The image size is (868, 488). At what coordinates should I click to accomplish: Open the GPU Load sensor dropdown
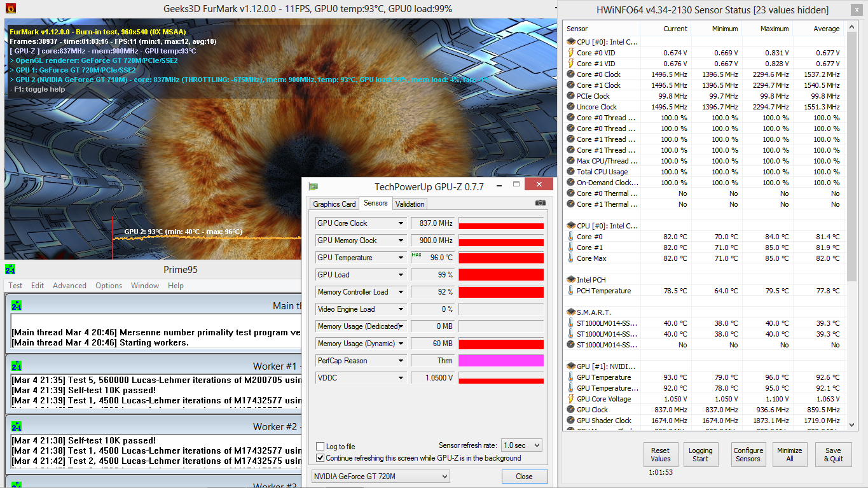(401, 275)
